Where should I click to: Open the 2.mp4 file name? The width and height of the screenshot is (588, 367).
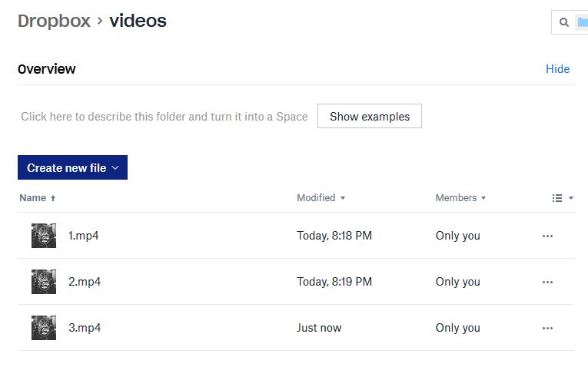pos(84,282)
